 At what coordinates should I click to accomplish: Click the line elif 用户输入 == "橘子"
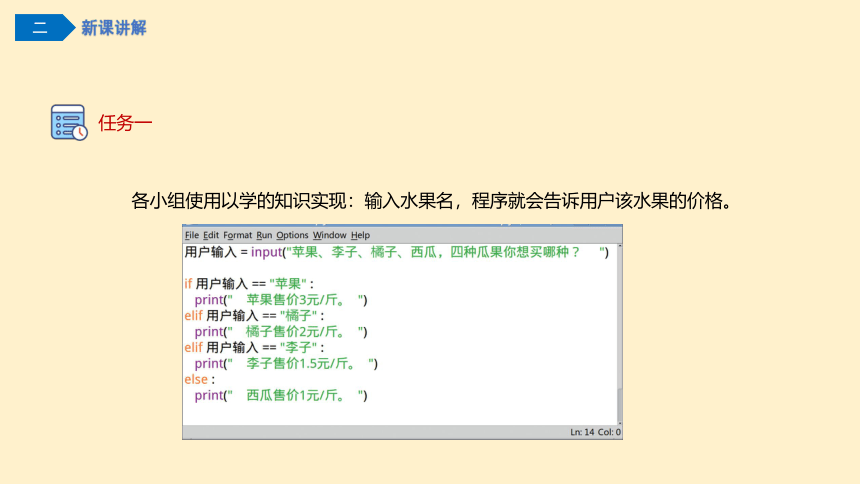pos(254,316)
